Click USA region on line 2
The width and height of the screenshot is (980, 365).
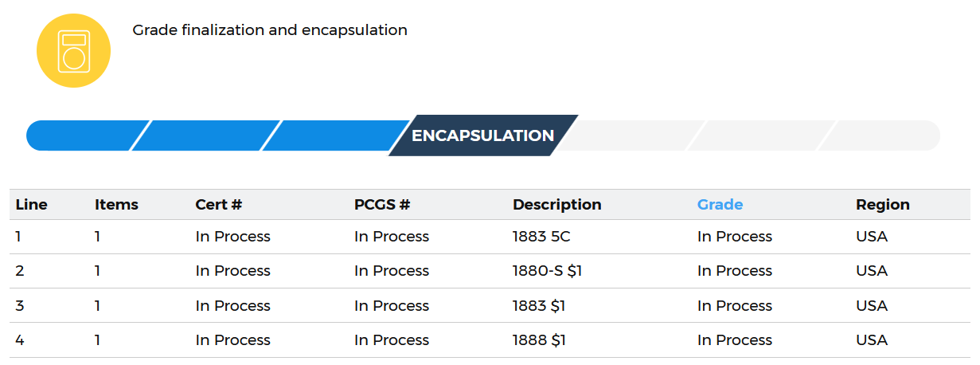[872, 271]
